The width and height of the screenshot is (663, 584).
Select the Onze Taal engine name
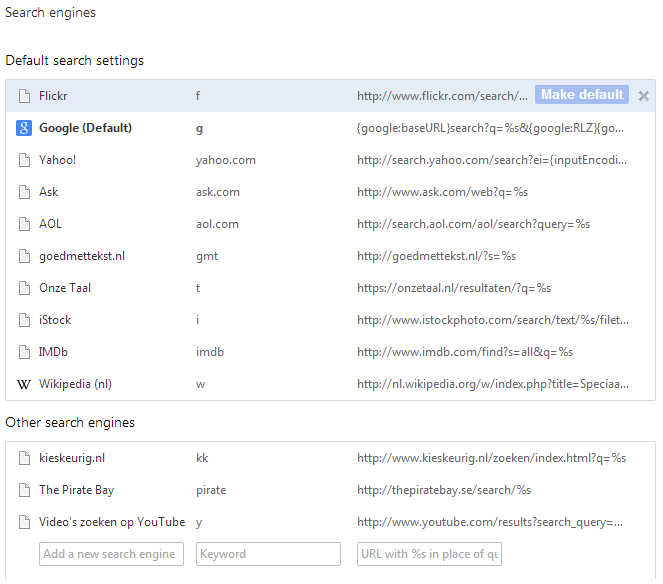[65, 288]
